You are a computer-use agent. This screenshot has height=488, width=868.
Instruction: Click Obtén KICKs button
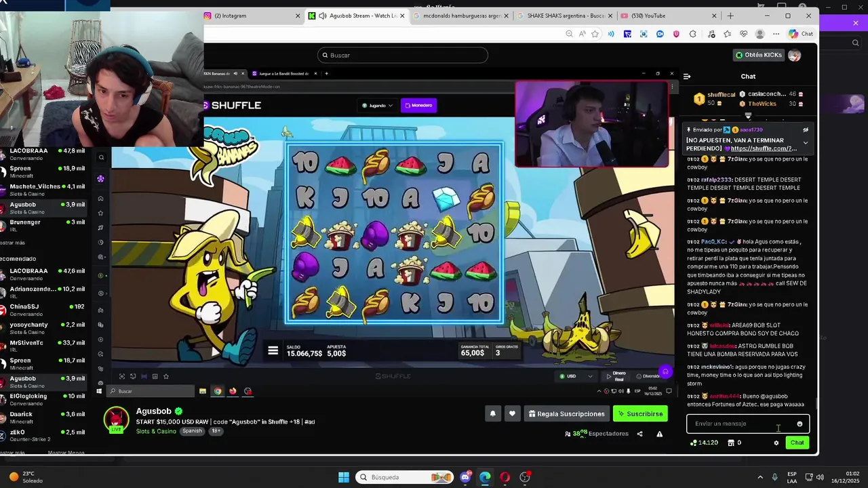point(759,55)
